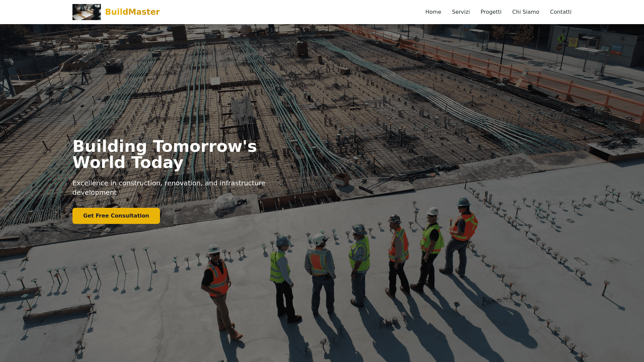Click the word Tomorrow's in the headline

(x=205, y=146)
